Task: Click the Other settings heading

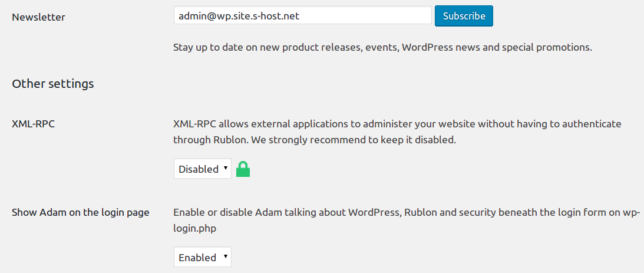Action: point(53,84)
